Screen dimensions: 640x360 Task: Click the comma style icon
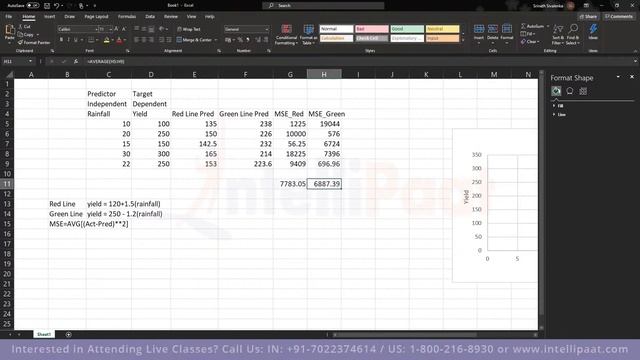point(248,40)
